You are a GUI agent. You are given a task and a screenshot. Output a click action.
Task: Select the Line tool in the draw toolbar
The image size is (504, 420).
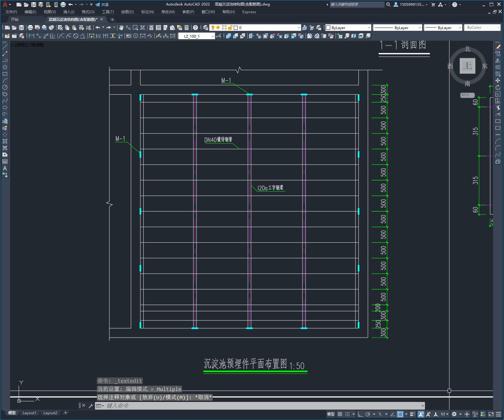[x=5, y=47]
